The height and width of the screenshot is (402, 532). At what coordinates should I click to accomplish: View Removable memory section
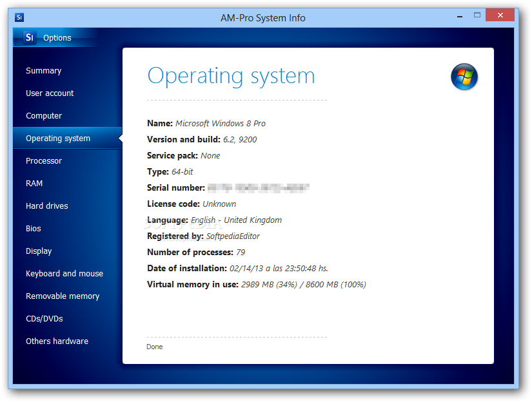point(63,296)
